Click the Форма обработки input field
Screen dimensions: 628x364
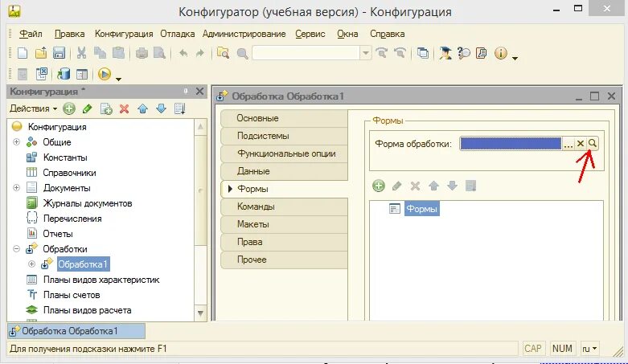511,143
